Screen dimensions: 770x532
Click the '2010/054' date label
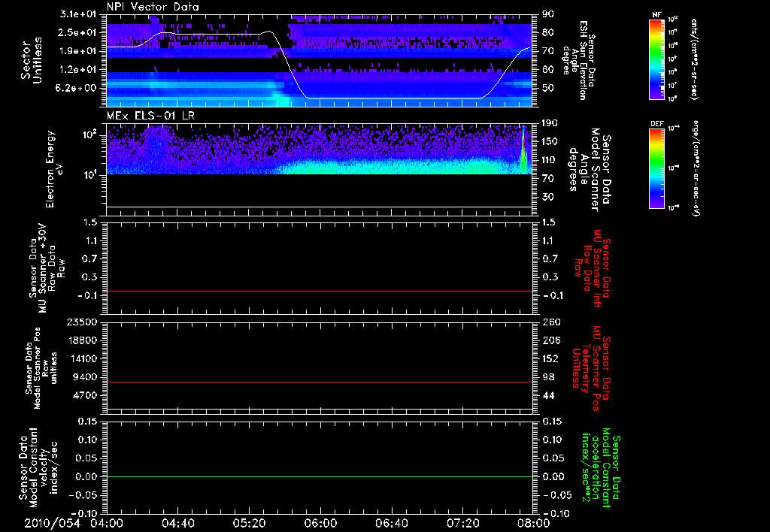click(53, 523)
